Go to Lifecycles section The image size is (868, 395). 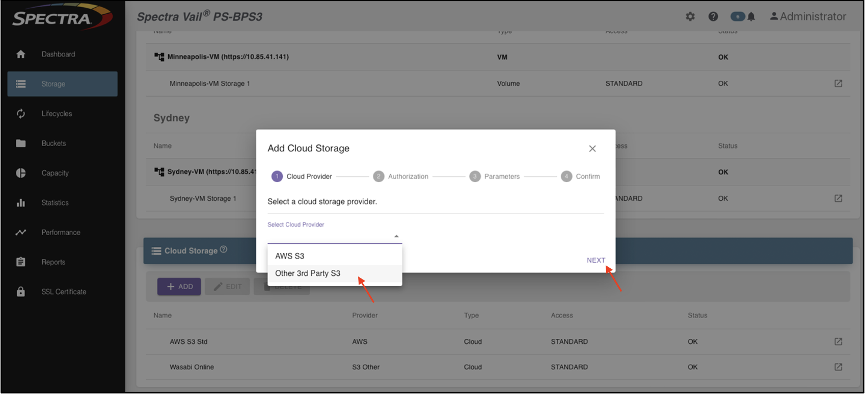(63, 114)
